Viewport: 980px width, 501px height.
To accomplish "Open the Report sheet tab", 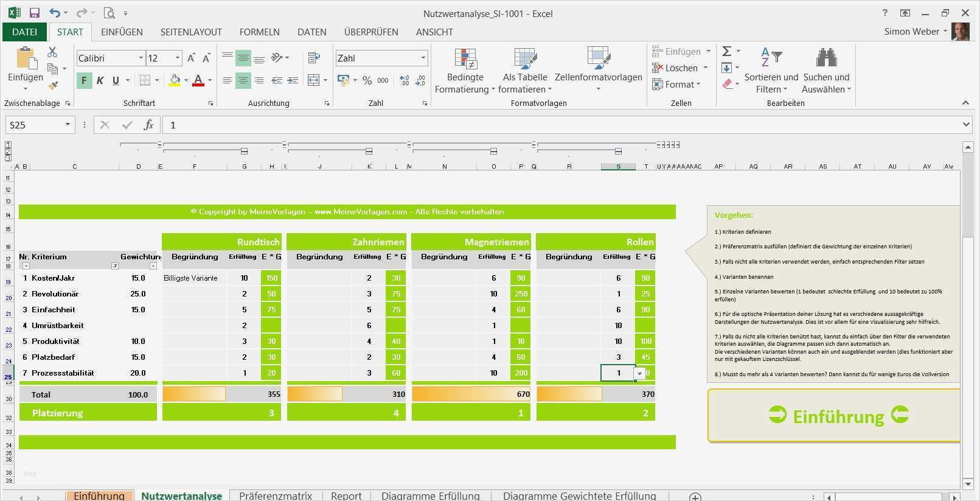I will [346, 496].
